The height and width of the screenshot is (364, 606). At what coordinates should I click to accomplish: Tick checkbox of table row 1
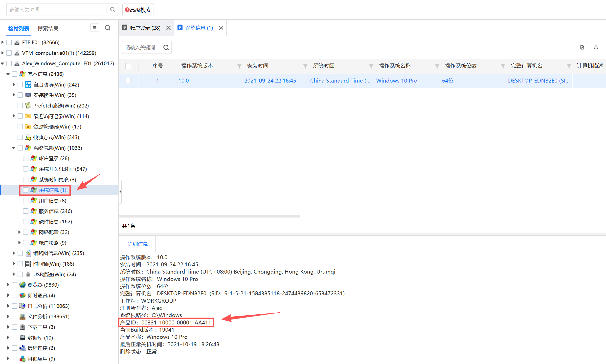click(x=128, y=81)
